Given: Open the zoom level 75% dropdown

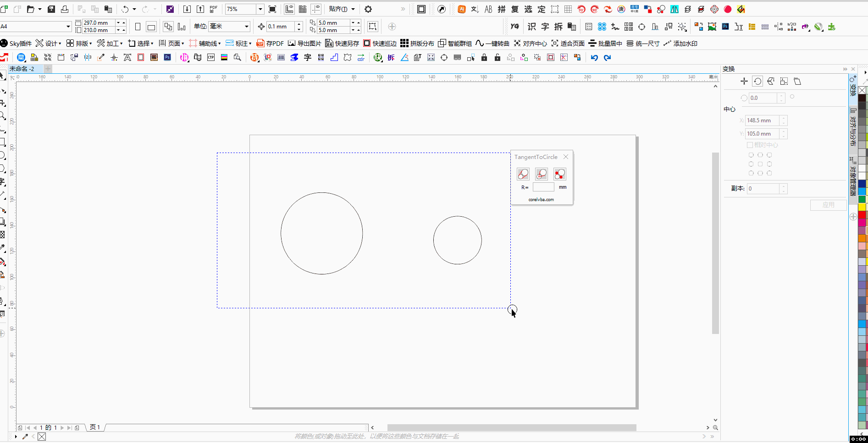Looking at the screenshot, I should (260, 9).
